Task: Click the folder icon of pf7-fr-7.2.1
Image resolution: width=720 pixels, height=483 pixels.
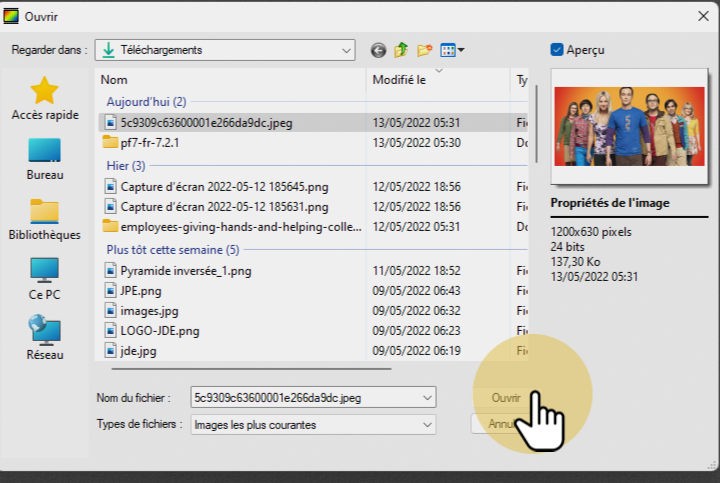Action: [110, 142]
